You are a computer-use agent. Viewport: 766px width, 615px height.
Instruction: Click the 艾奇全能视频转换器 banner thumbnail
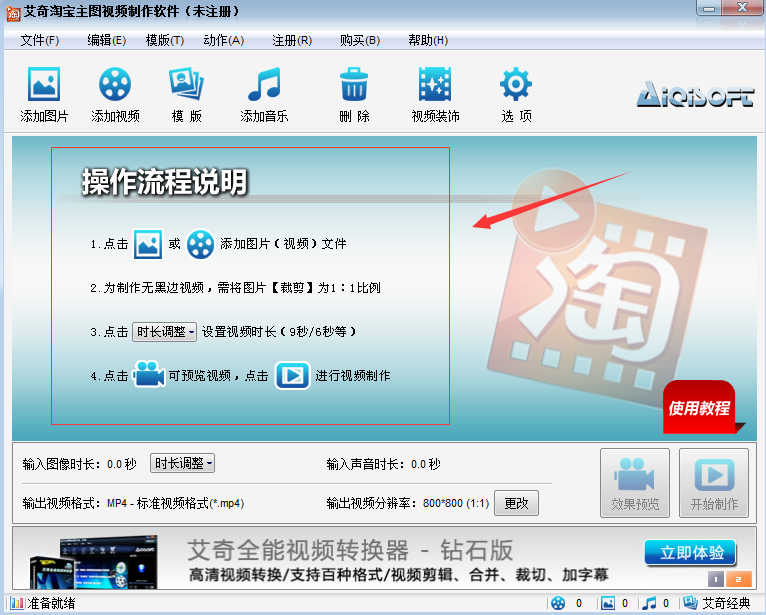[x=94, y=562]
